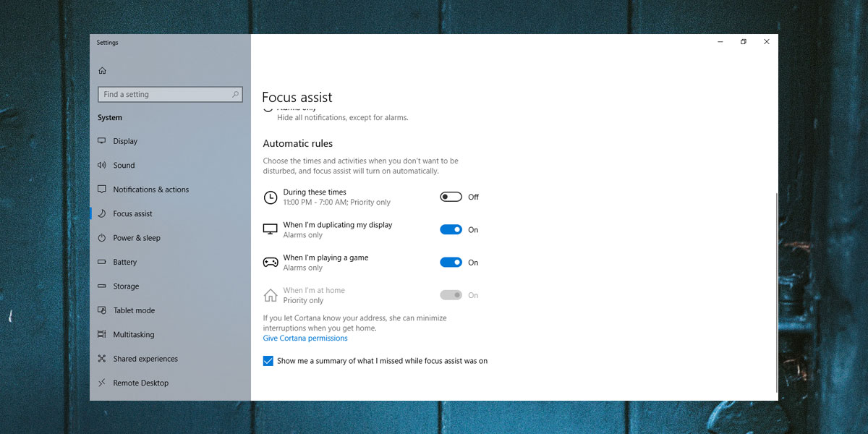Click 'Priority only' under When I'm at home
The height and width of the screenshot is (434, 868).
[303, 300]
